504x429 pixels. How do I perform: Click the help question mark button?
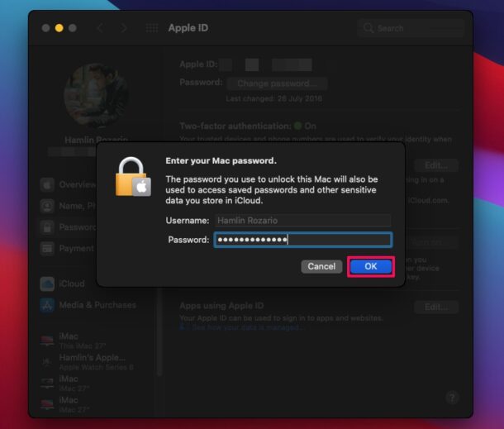(x=452, y=398)
